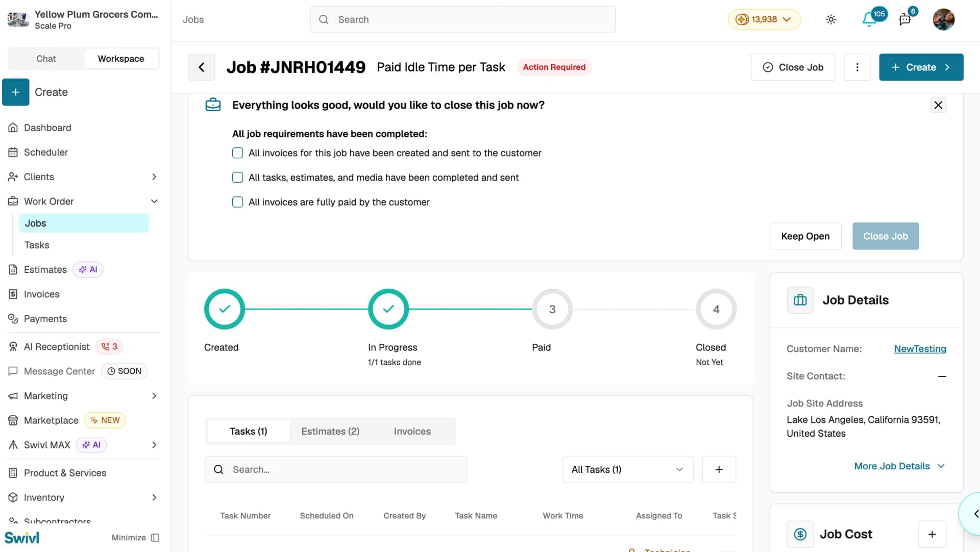
Task: Minimize the sidebar
Action: pyautogui.click(x=135, y=538)
